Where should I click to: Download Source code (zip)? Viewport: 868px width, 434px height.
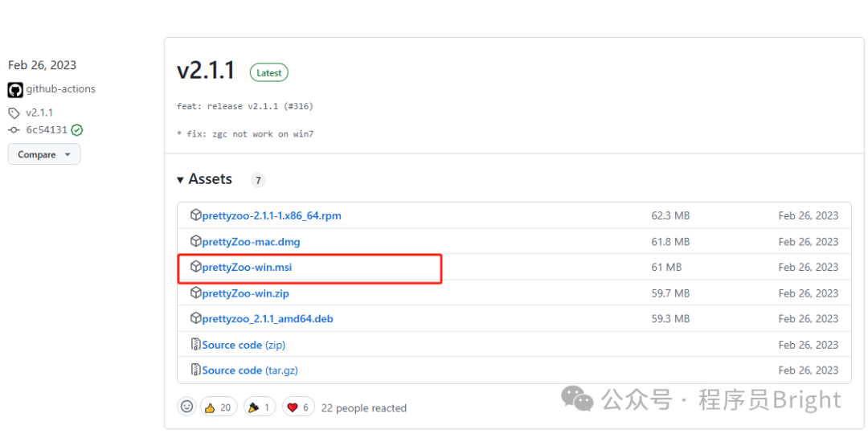(x=244, y=345)
